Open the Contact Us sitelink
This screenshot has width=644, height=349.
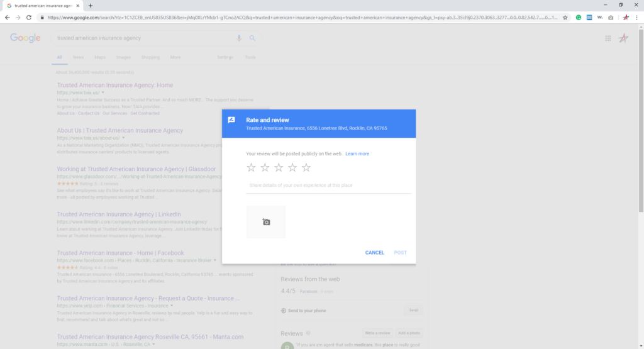click(89, 113)
